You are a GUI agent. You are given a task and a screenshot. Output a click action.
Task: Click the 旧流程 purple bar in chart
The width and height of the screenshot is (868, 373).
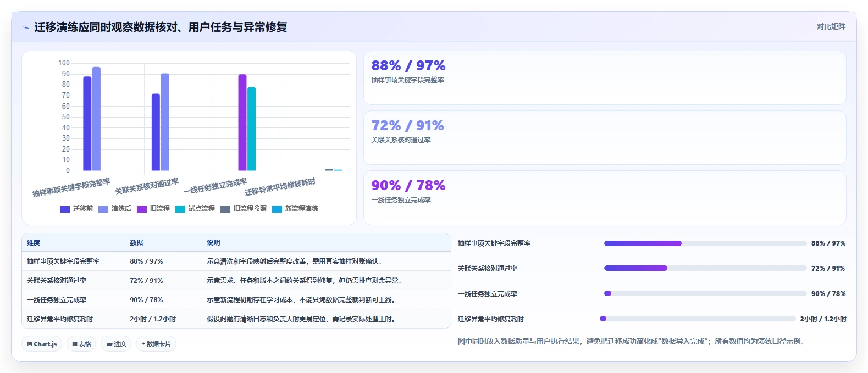[x=242, y=123]
